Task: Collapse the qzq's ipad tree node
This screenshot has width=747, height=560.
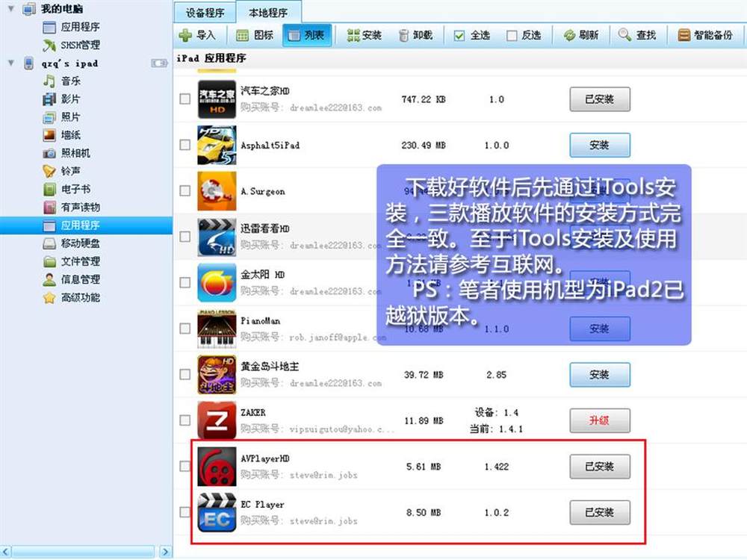Action: (x=11, y=63)
